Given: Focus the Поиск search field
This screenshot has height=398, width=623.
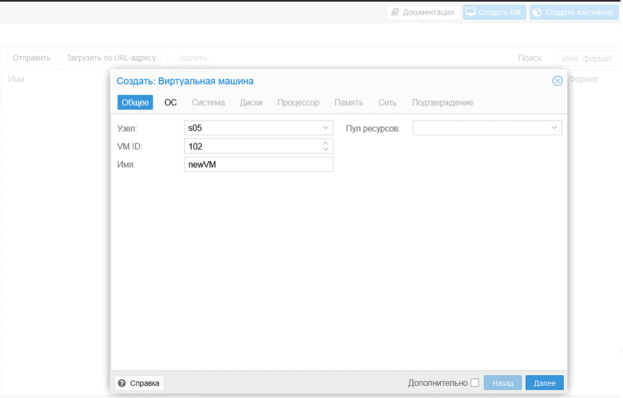Looking at the screenshot, I should pyautogui.click(x=590, y=58).
